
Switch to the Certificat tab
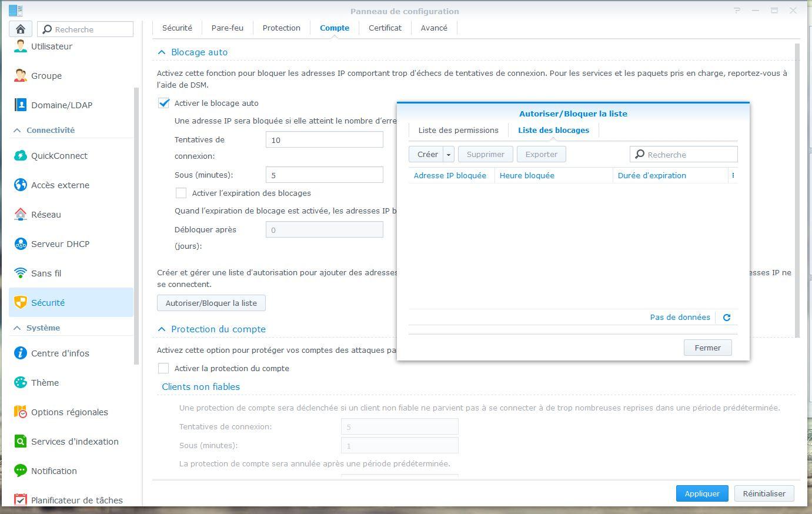tap(385, 28)
